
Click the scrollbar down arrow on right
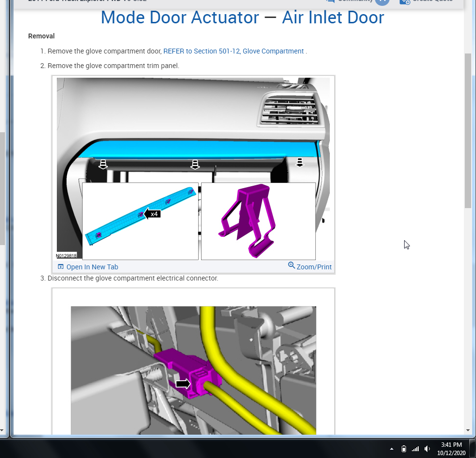(468, 430)
